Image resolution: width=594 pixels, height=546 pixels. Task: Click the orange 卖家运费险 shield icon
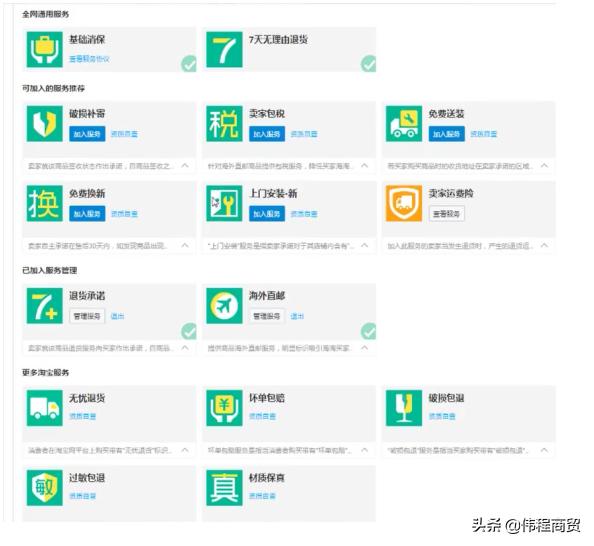(x=404, y=203)
